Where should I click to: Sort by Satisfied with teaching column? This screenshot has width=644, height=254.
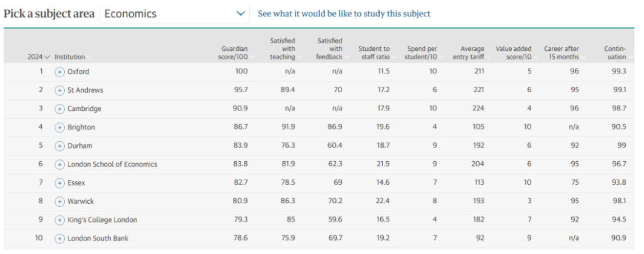(283, 49)
